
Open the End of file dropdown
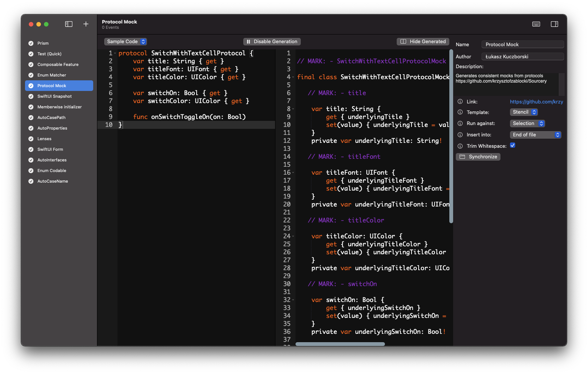click(x=535, y=135)
